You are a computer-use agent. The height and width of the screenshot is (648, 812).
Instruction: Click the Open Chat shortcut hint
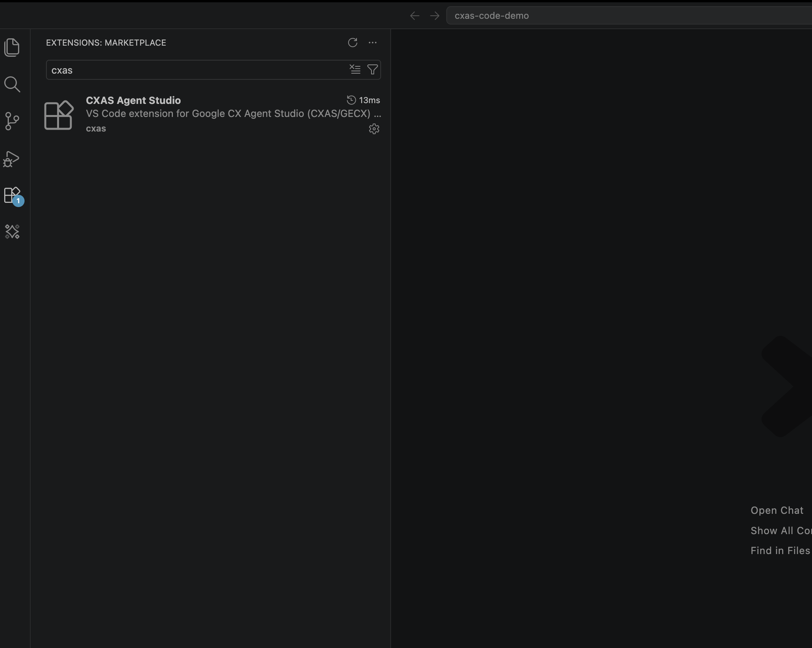[x=777, y=510]
